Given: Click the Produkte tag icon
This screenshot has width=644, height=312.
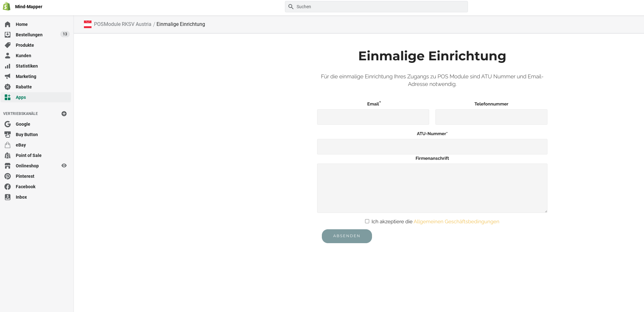Looking at the screenshot, I should click(x=8, y=45).
